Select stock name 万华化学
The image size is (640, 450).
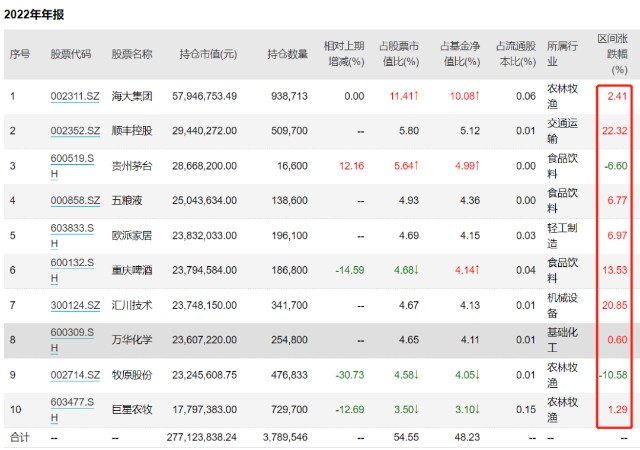point(132,340)
